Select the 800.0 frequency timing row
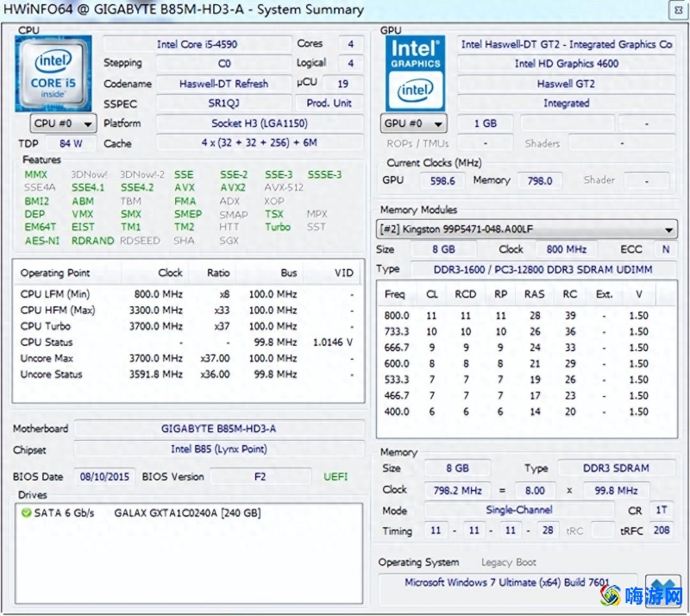The height and width of the screenshot is (616, 690). tap(526, 316)
